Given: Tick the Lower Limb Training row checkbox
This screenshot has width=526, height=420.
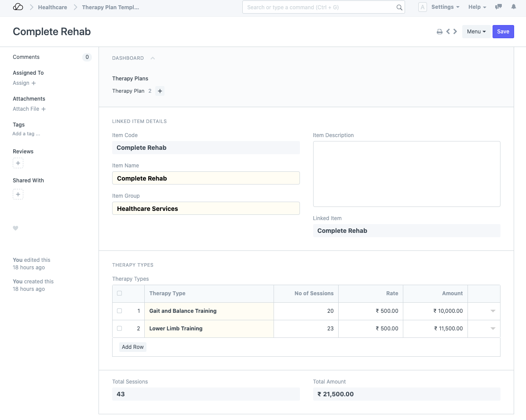Looking at the screenshot, I should [120, 329].
